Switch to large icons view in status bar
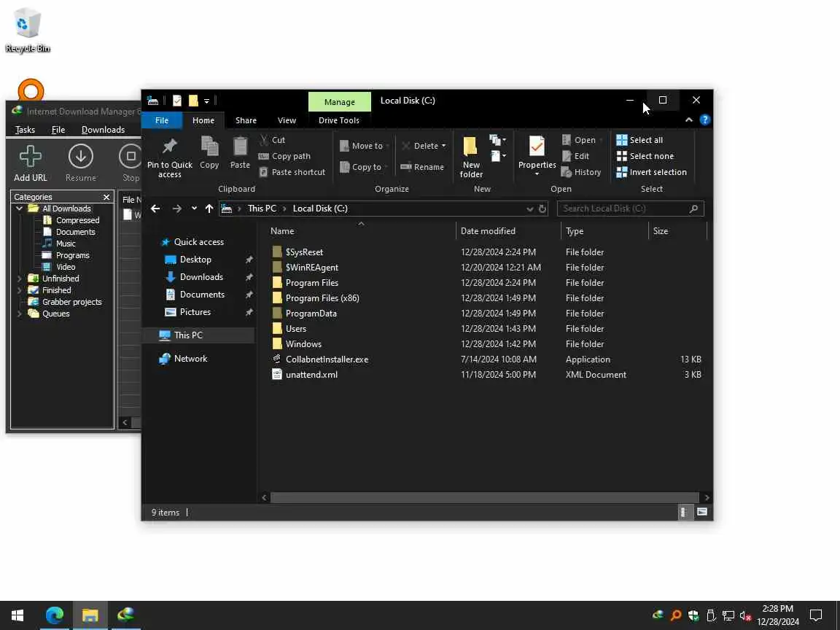The width and height of the screenshot is (840, 630). tap(701, 512)
